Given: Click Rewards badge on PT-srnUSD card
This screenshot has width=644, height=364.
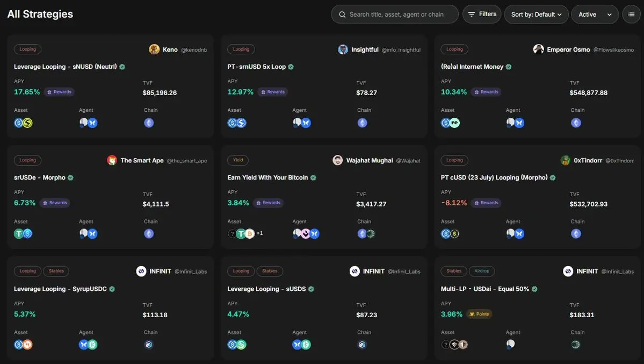Looking at the screenshot, I should tap(273, 92).
